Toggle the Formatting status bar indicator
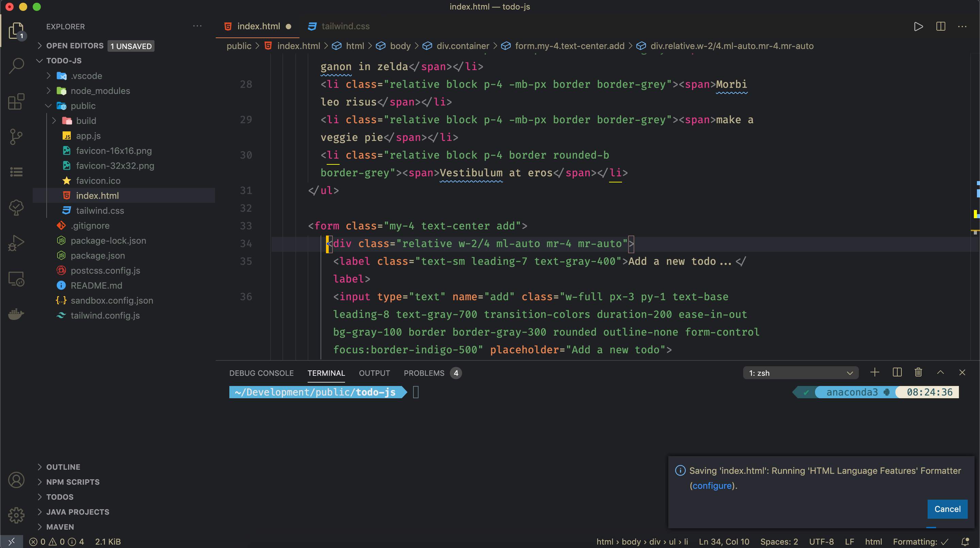 pos(920,542)
